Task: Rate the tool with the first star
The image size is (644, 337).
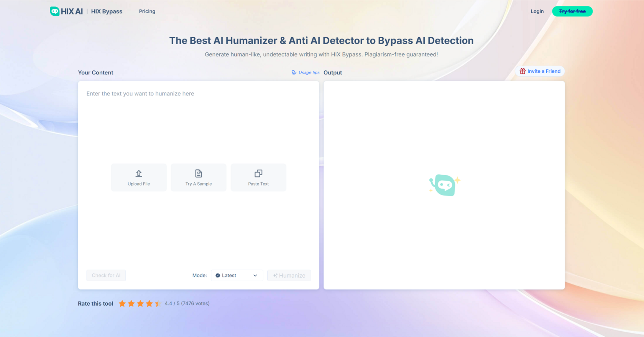Action: point(122,304)
